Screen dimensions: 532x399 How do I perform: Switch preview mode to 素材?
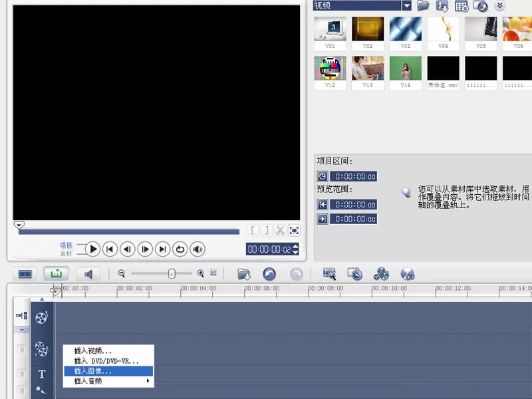66,253
